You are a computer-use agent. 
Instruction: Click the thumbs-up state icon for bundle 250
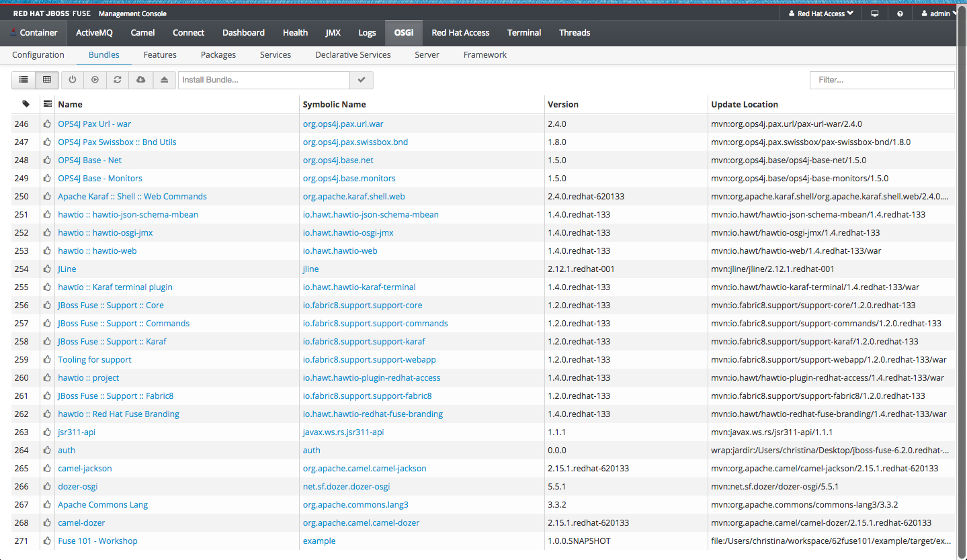(47, 197)
